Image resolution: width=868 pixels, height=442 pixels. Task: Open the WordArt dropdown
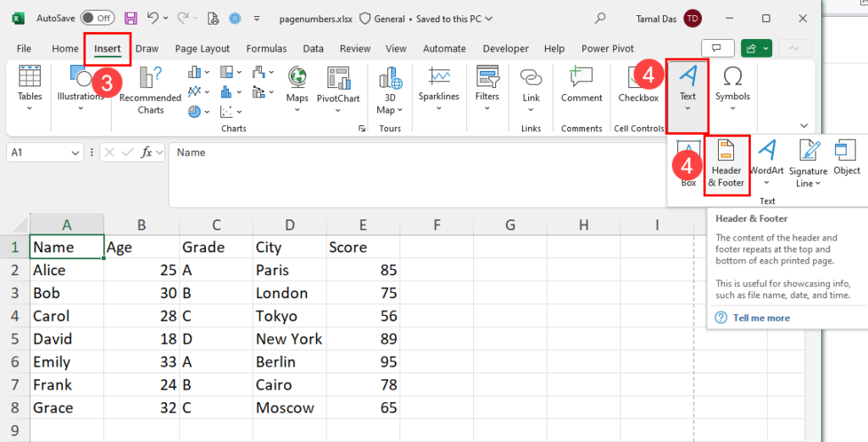point(766,183)
